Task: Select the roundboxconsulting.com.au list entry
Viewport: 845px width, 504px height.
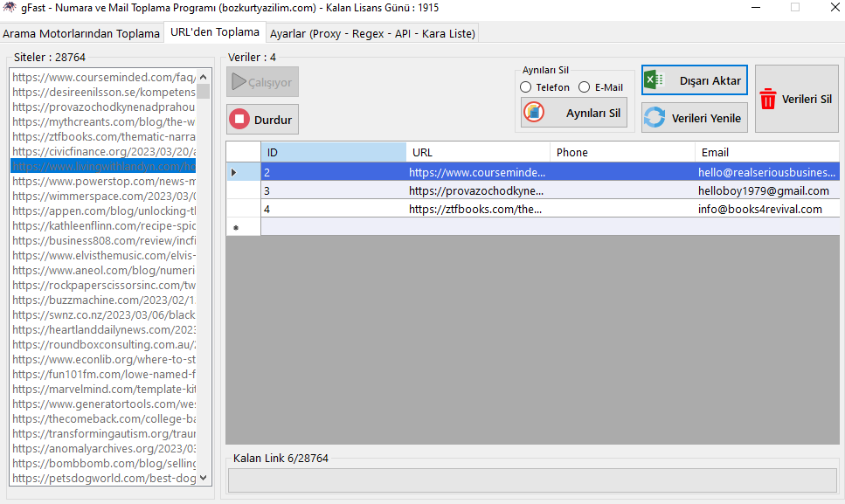Action: pyautogui.click(x=103, y=345)
